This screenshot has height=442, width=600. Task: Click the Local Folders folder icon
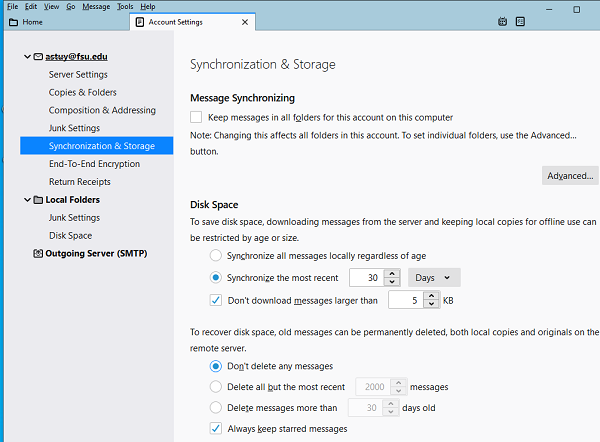pos(38,200)
